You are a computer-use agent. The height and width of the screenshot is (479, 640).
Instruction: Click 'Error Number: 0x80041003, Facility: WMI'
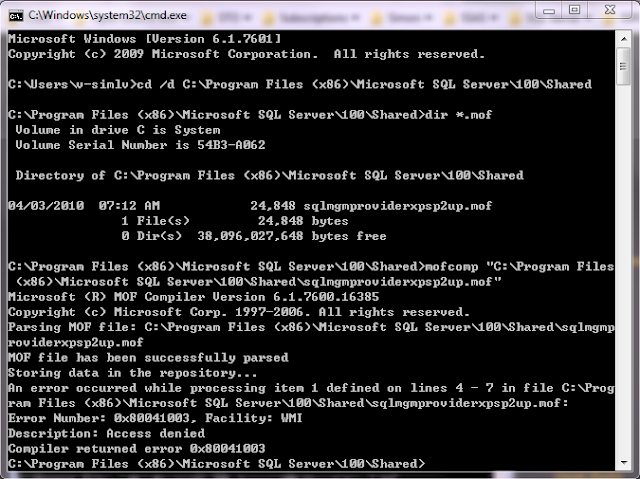155,418
